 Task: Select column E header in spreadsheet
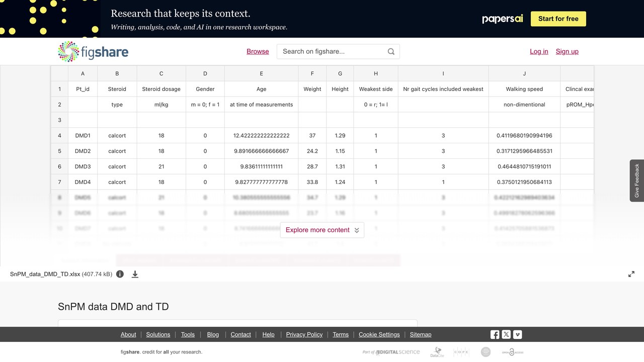pyautogui.click(x=261, y=73)
